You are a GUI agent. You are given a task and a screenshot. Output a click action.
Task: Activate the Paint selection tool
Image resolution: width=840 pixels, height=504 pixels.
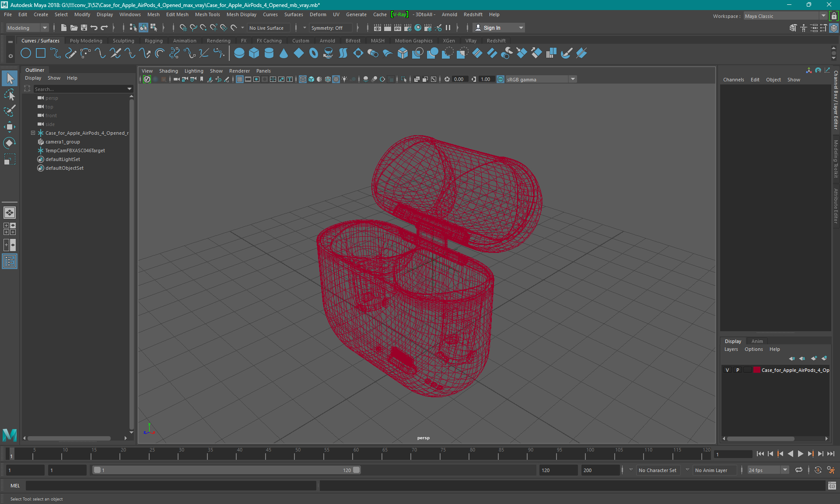(10, 110)
